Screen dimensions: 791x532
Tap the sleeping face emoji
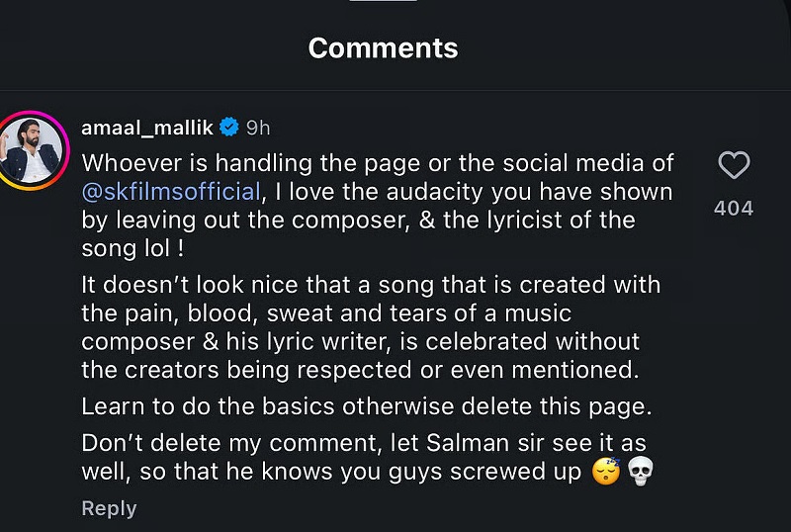point(606,471)
